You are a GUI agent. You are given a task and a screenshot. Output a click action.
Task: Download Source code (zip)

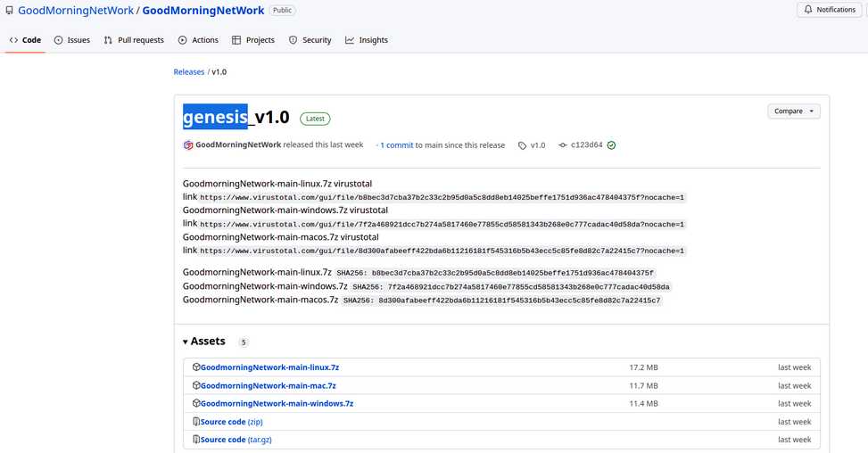[231, 422]
